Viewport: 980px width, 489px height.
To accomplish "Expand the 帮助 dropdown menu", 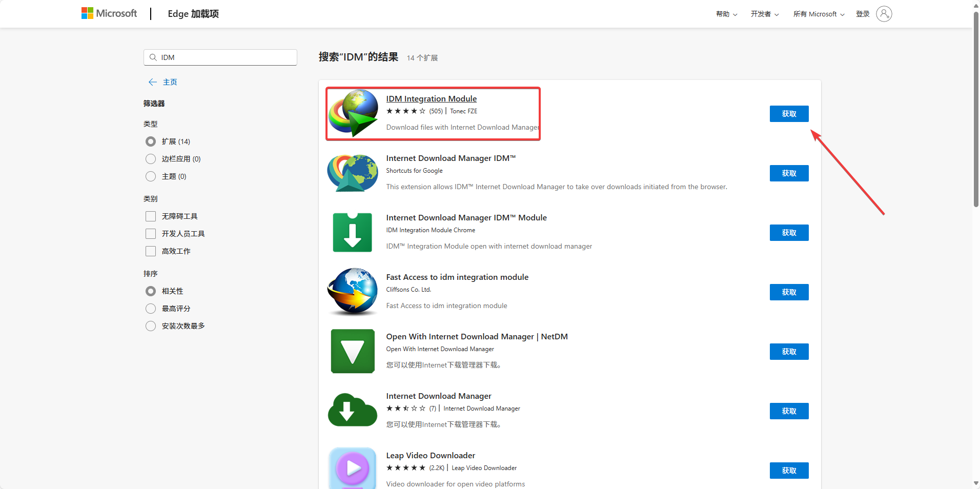I will click(x=726, y=14).
